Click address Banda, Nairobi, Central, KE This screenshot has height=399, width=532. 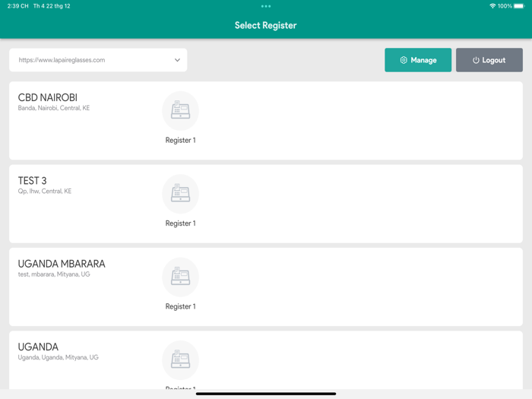click(x=54, y=108)
